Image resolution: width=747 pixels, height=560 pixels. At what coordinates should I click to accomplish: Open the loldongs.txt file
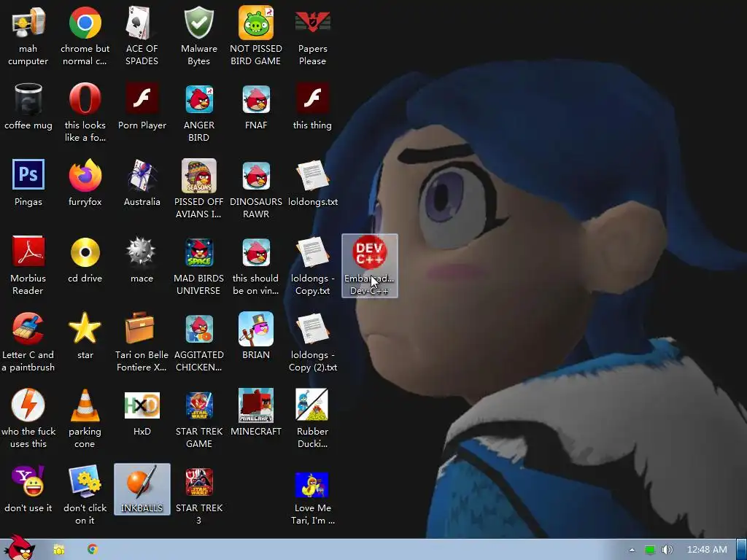point(312,183)
